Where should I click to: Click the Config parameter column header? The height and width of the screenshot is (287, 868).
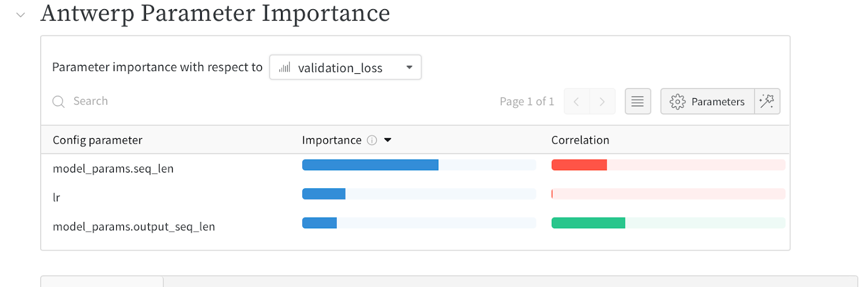[x=98, y=141]
